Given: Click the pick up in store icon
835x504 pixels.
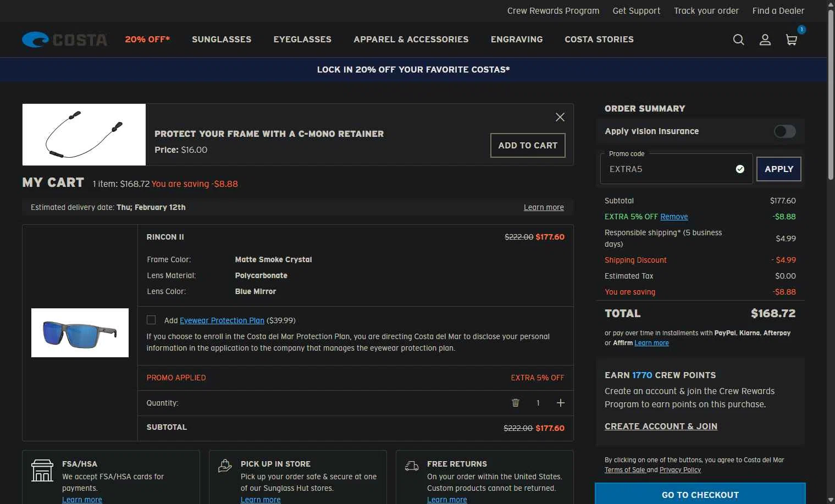Looking at the screenshot, I should coord(225,466).
